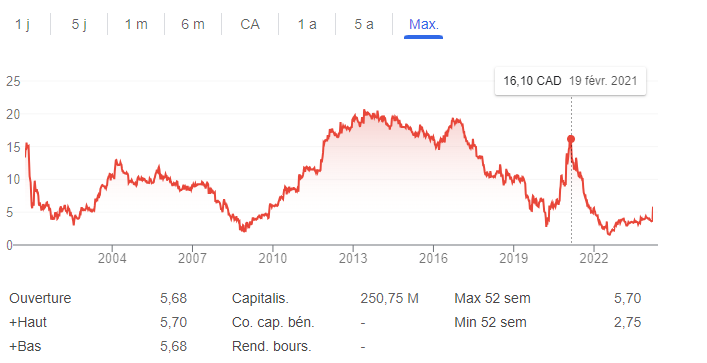Click the chart peak near 2013
The image size is (707, 363).
click(x=364, y=110)
